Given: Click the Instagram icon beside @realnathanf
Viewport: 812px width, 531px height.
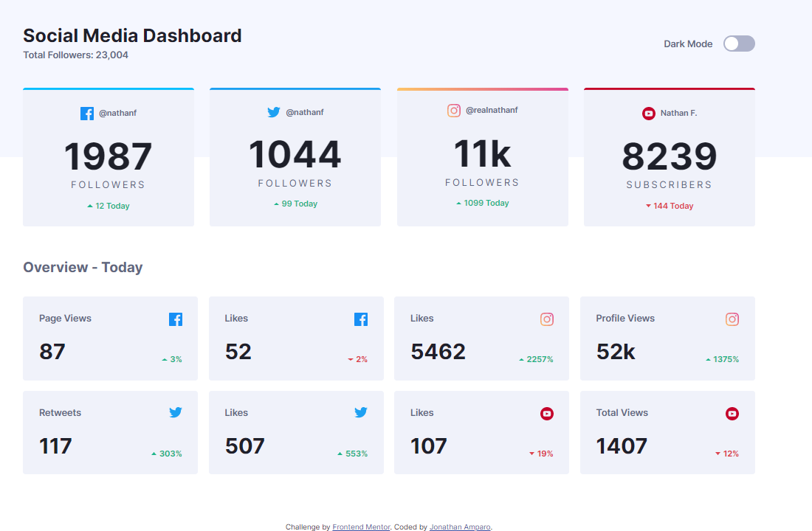Looking at the screenshot, I should point(454,111).
